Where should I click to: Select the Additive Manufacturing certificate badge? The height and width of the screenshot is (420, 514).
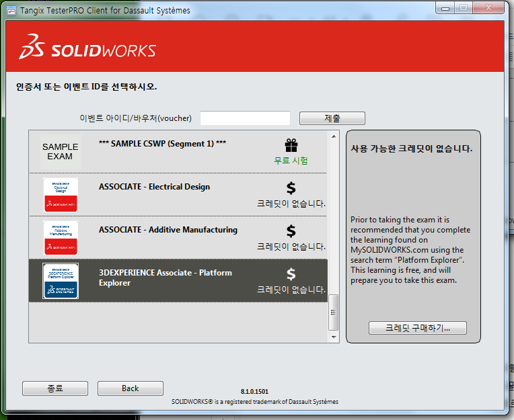coord(61,238)
